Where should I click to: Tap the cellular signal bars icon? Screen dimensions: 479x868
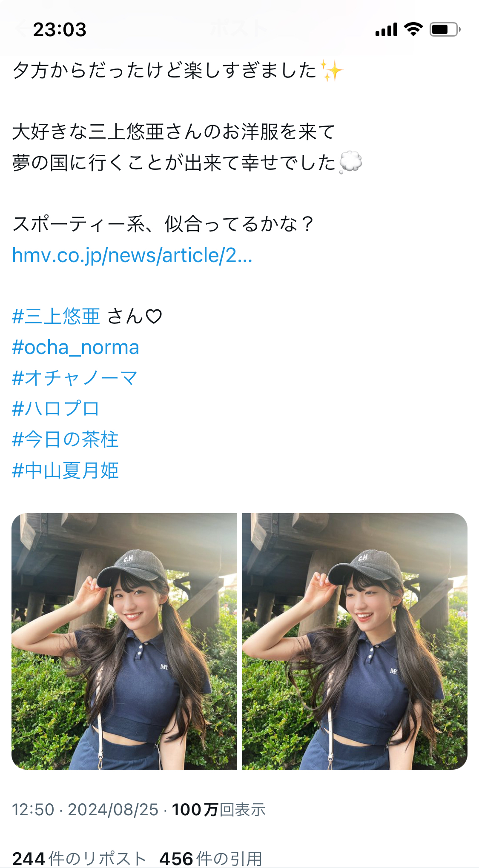386,29
